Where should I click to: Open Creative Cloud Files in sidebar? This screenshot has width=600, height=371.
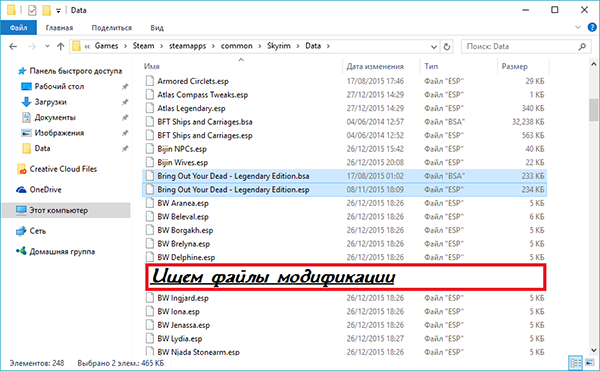[x=63, y=169]
